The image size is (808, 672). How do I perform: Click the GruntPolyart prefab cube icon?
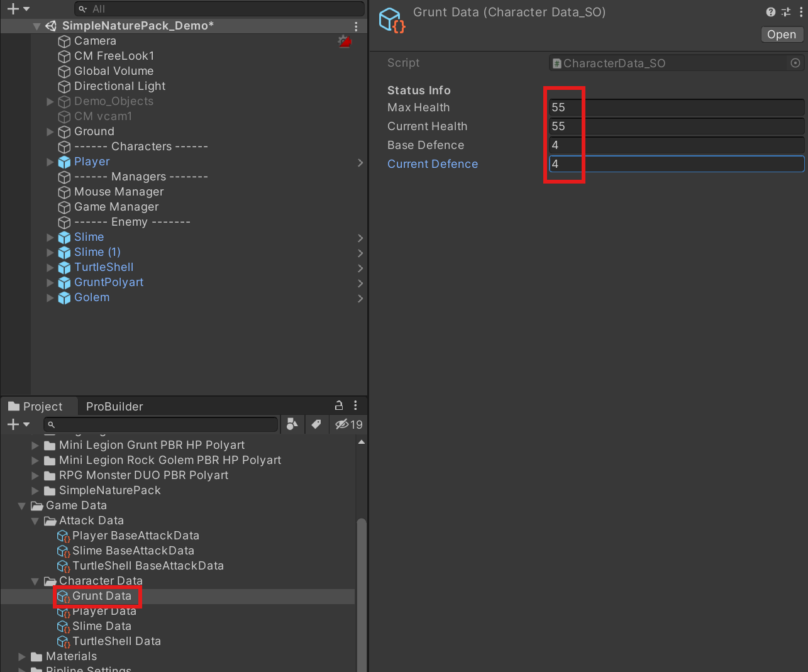coord(64,283)
